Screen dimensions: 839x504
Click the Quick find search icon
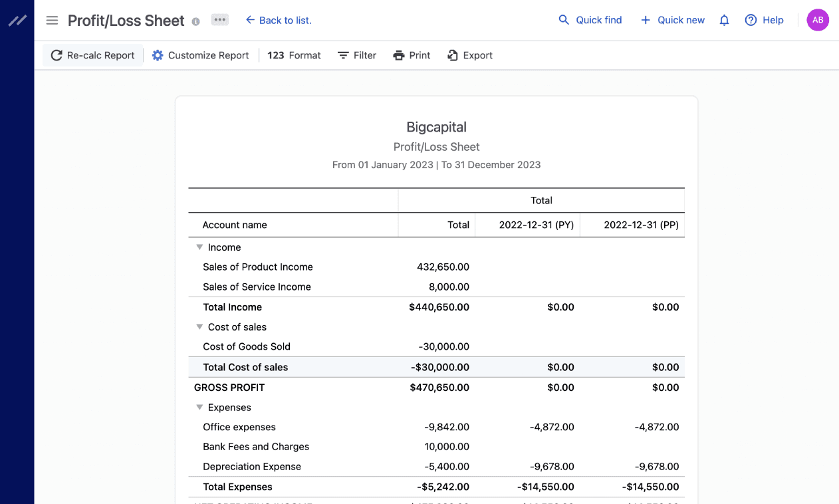pyautogui.click(x=564, y=20)
